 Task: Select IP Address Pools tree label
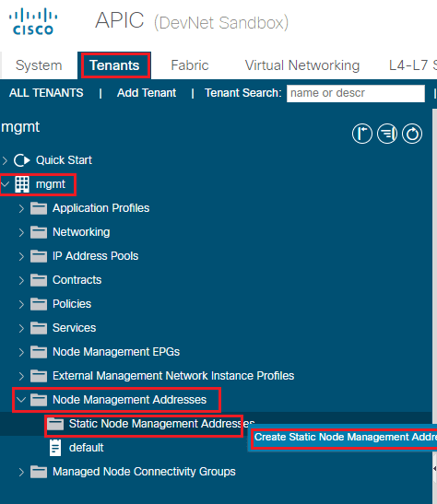click(x=96, y=256)
